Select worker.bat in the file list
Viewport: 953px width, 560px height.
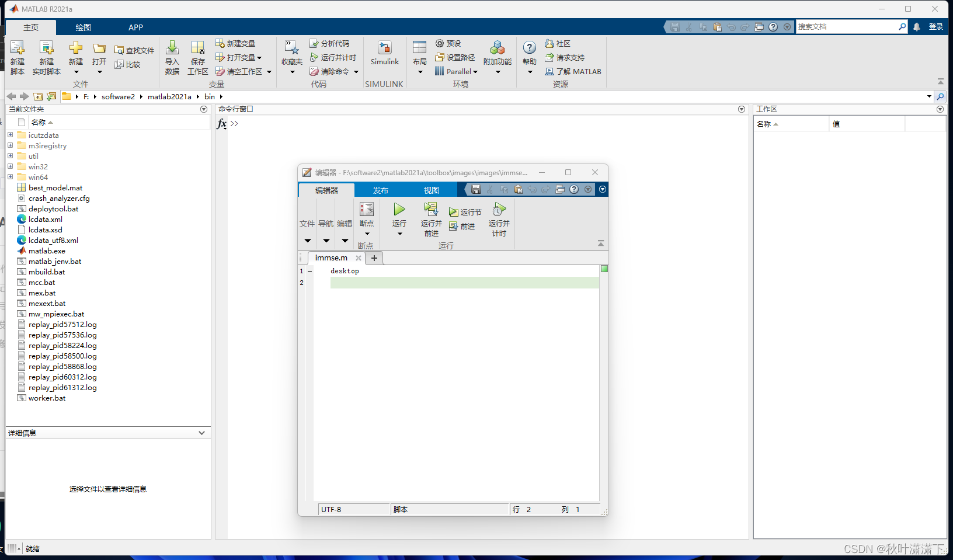47,398
